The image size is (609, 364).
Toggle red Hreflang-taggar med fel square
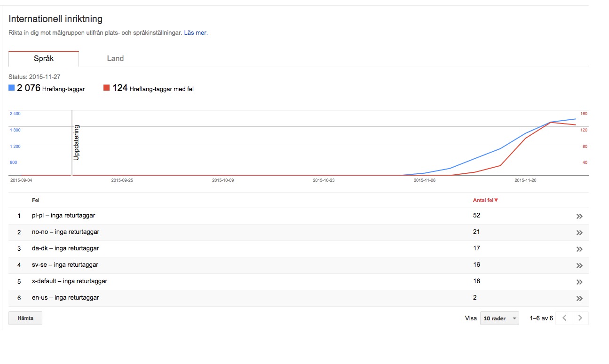(106, 88)
